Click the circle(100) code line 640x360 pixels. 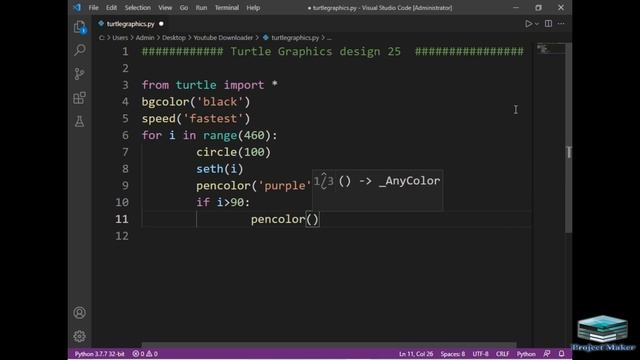click(233, 152)
